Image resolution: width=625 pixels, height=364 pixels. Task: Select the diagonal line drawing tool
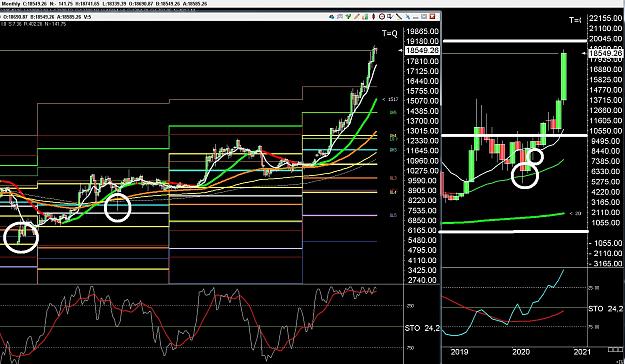click(399, 17)
